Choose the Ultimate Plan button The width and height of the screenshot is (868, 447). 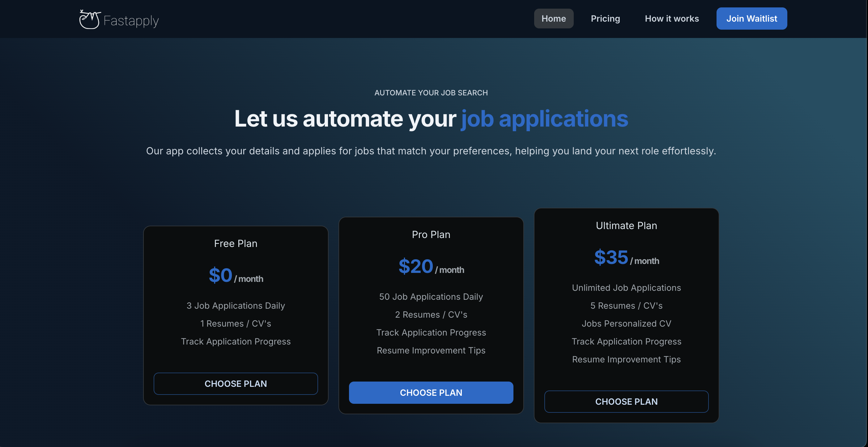626,401
